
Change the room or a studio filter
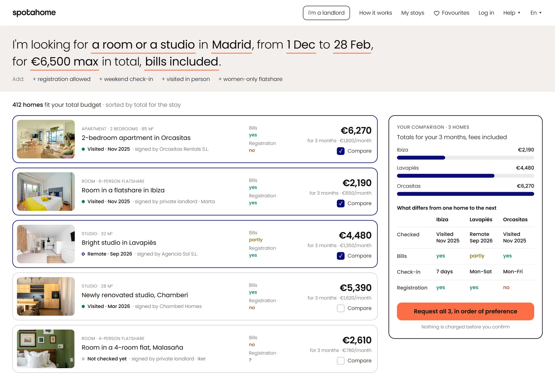(143, 45)
